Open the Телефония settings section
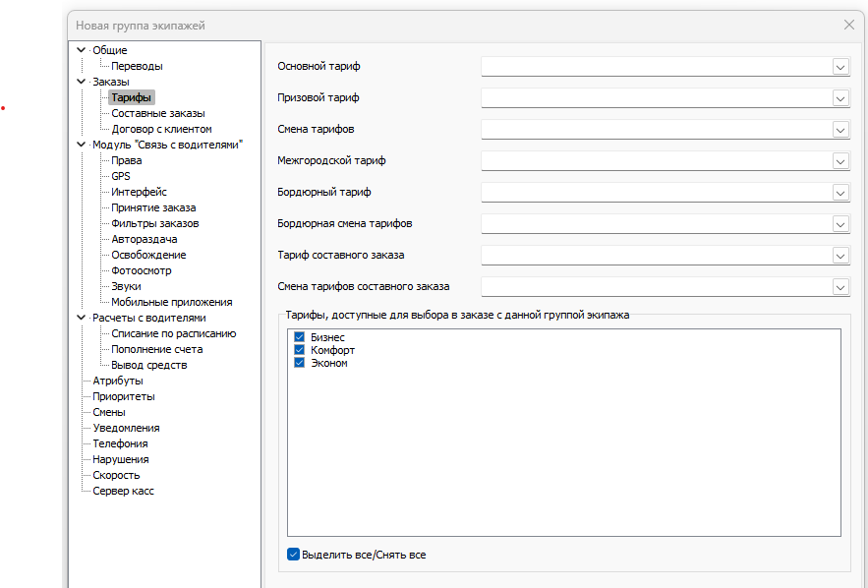Screen dimensions: 868x588 [120, 443]
